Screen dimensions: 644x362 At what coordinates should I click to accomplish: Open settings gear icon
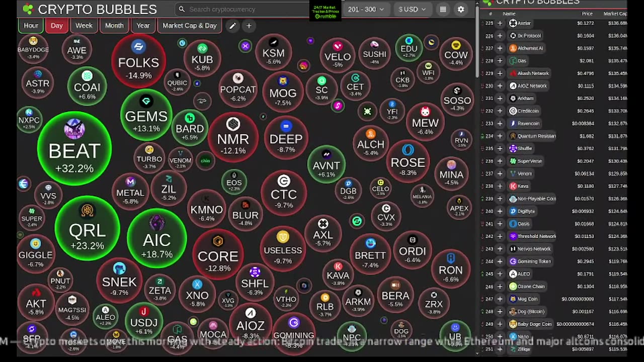click(x=461, y=9)
